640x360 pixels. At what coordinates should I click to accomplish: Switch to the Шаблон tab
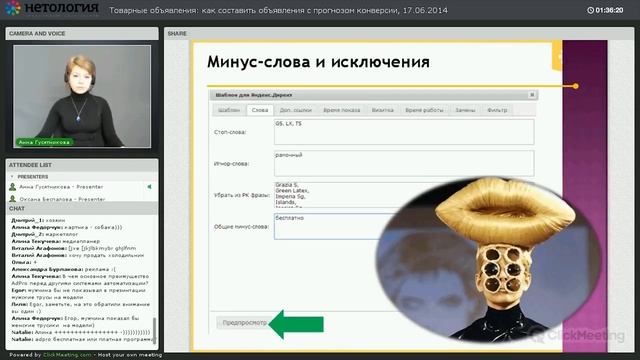[229, 110]
